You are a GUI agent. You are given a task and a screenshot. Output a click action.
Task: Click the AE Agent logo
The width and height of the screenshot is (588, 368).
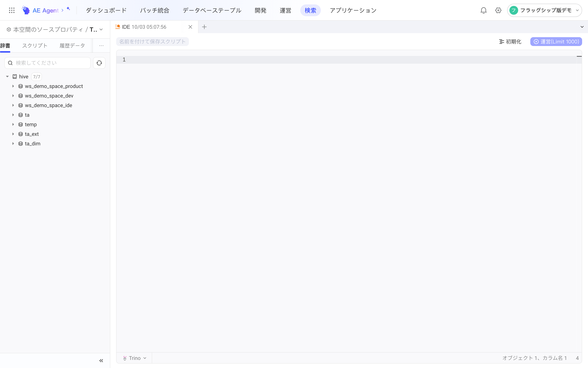click(x=40, y=10)
